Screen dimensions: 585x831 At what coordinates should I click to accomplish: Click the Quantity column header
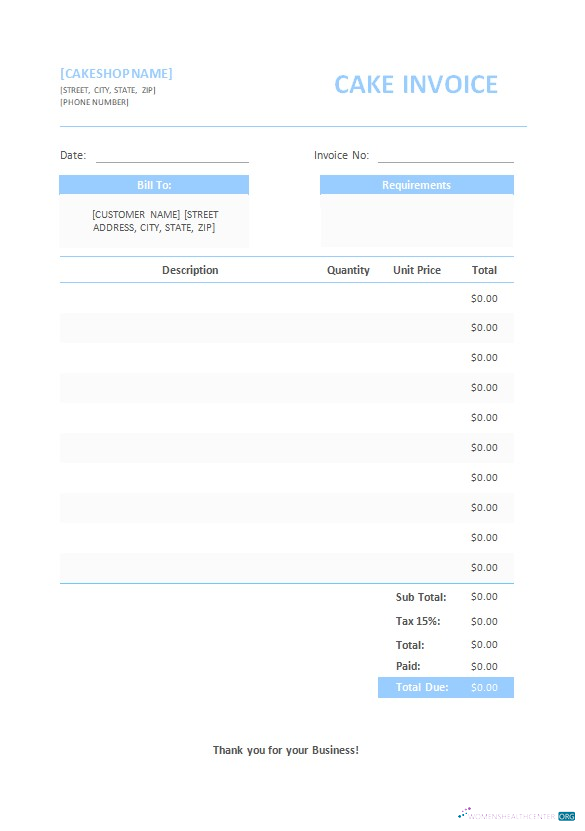pyautogui.click(x=348, y=270)
